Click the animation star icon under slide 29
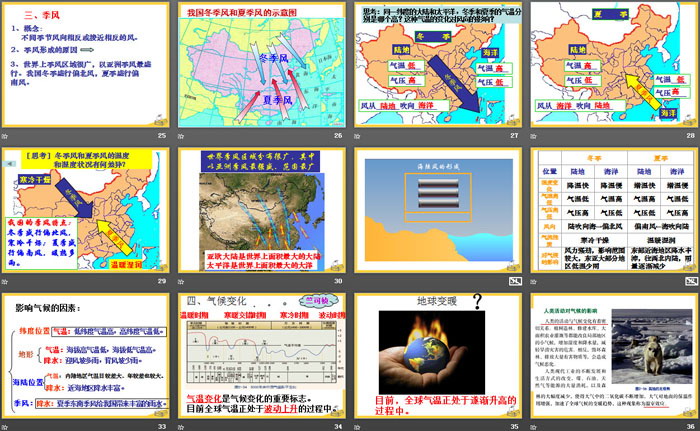Screen dimensions: 700x431 pos(7,281)
